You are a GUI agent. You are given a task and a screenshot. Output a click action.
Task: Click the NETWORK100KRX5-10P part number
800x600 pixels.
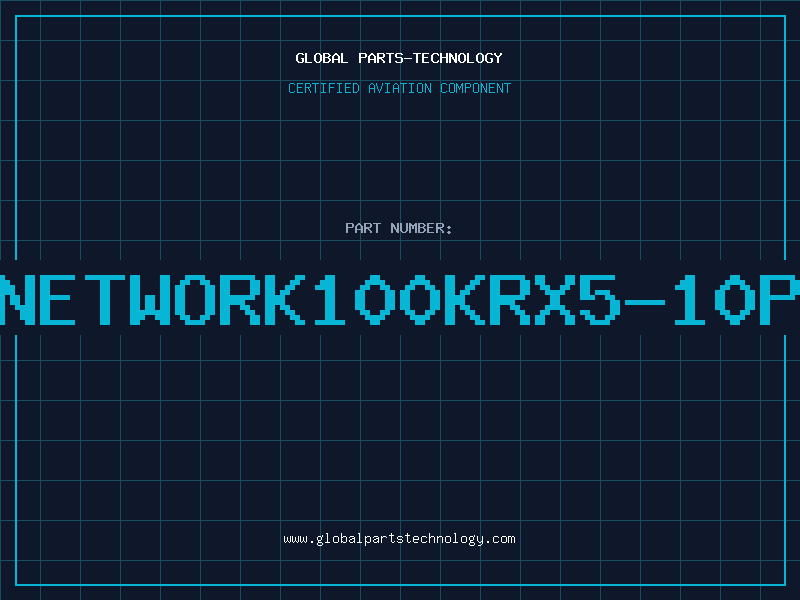tap(400, 299)
